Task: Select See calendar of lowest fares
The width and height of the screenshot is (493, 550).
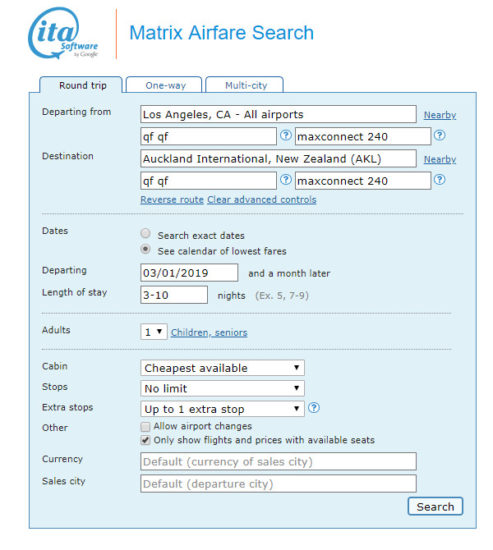Action: click(145, 249)
